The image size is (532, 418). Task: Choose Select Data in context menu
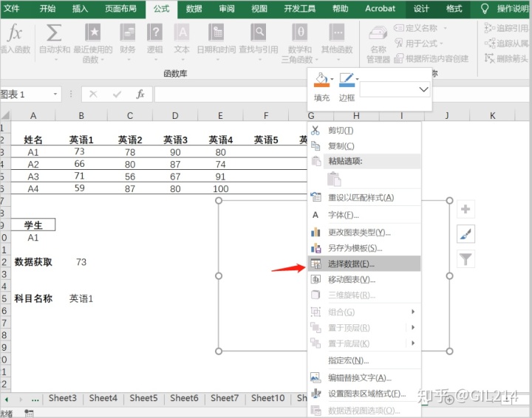(x=364, y=264)
